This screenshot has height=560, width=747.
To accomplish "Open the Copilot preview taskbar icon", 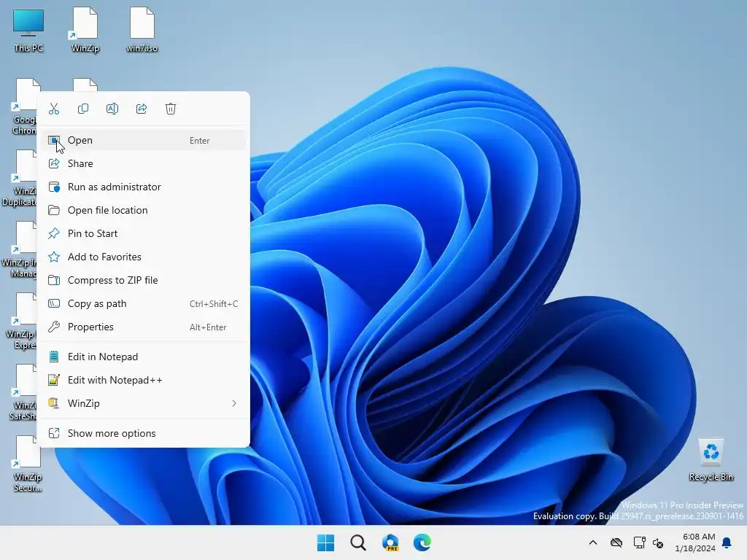I will (390, 542).
